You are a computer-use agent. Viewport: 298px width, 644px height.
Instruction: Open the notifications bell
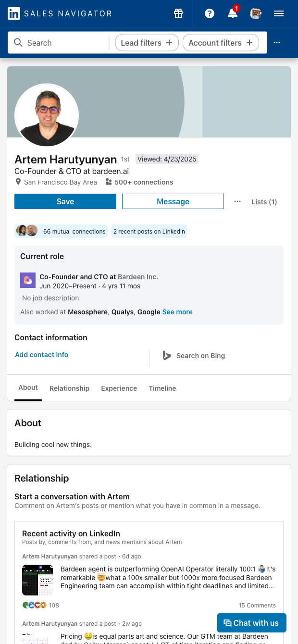(233, 13)
